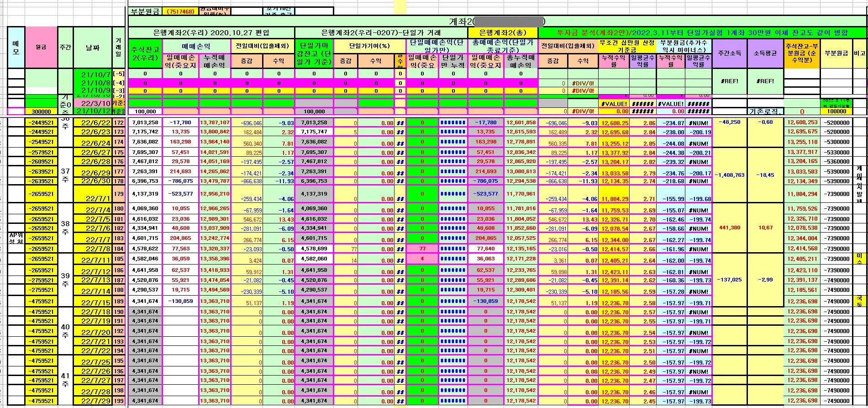
Task: Click the '소득평균' header cell
Action: (x=765, y=53)
